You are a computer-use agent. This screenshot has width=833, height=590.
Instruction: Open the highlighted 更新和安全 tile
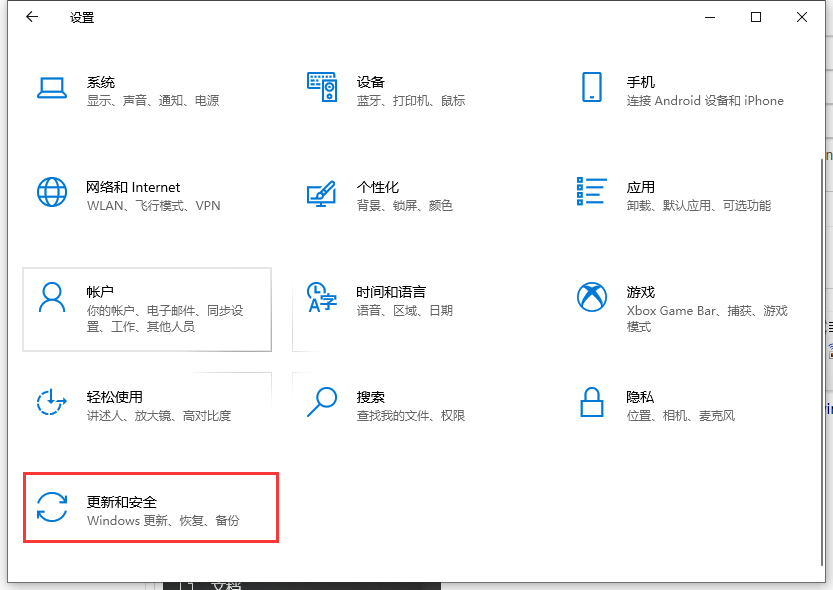150,507
